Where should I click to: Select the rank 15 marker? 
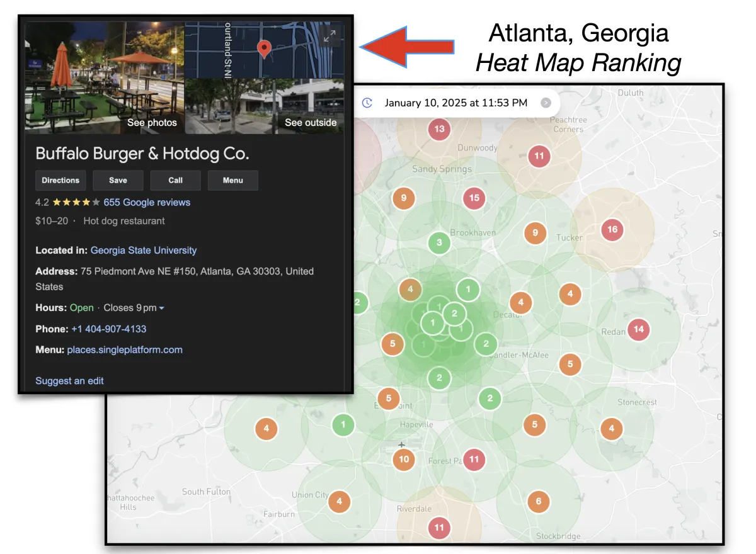point(474,198)
